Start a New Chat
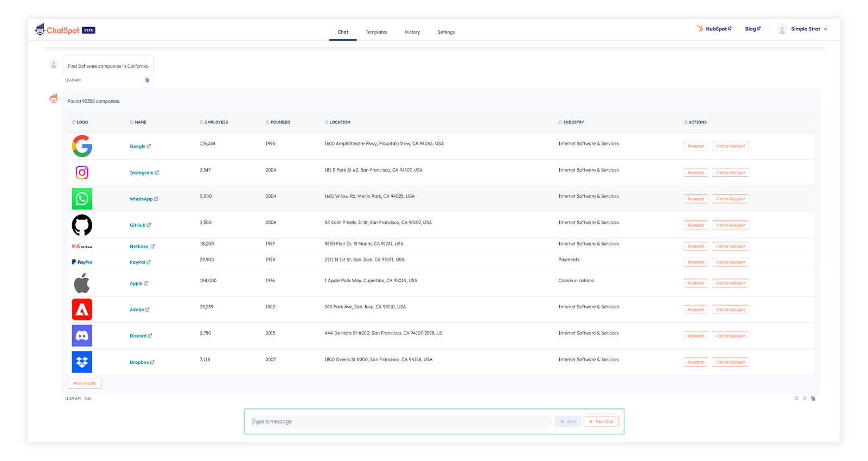The height and width of the screenshot is (461, 868). [x=601, y=421]
